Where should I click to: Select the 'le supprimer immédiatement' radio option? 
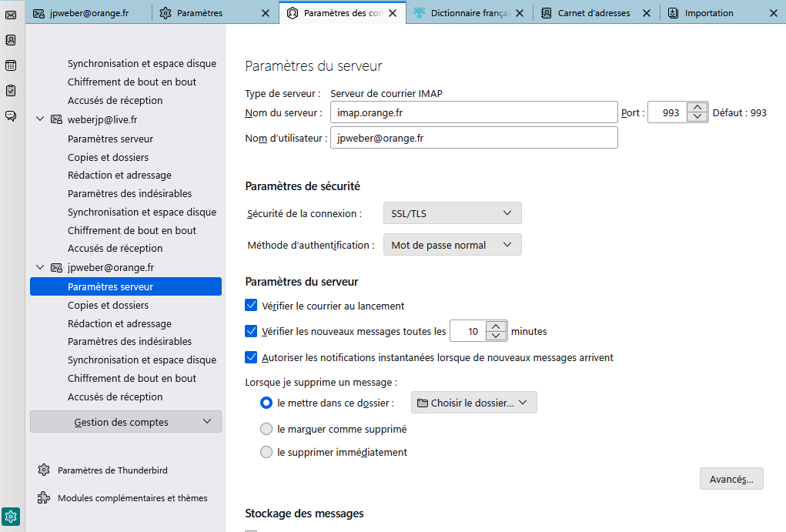point(266,452)
